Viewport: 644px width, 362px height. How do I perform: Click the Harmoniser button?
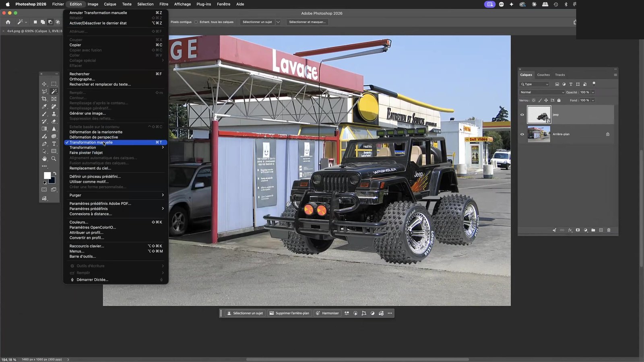click(x=327, y=313)
